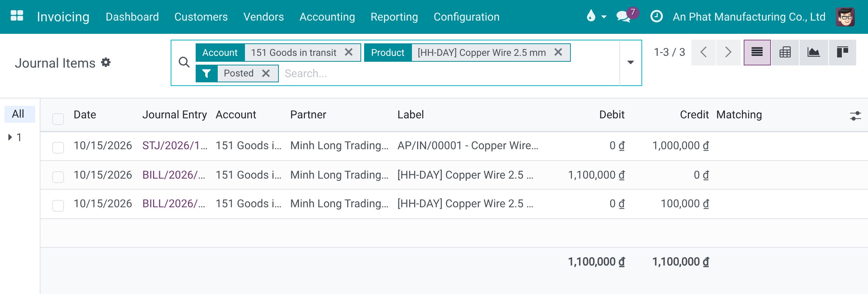This screenshot has width=868, height=294.
Task: Click the funnel filter icon
Action: [x=207, y=73]
